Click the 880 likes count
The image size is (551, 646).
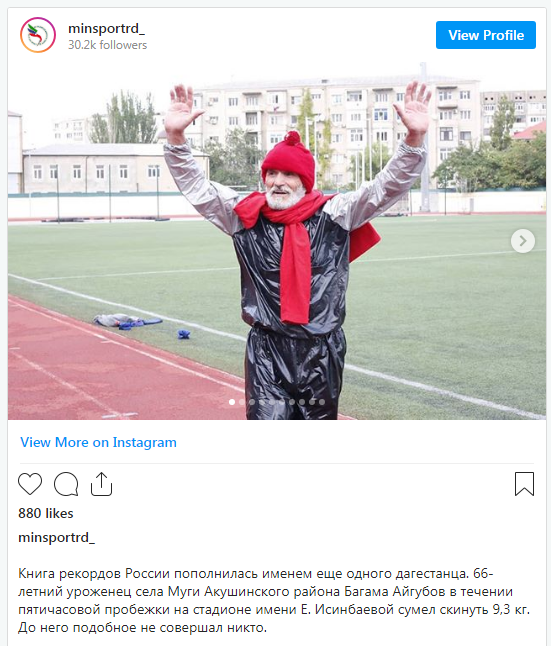coord(46,513)
